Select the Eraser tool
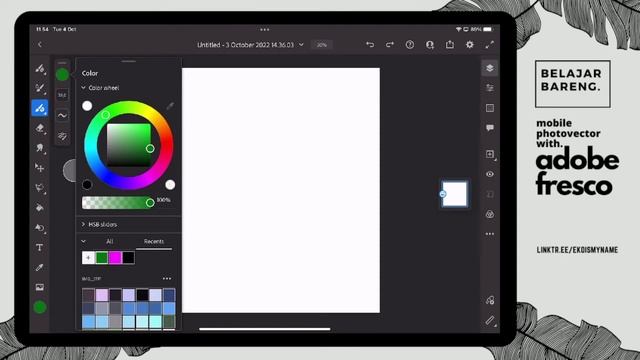Viewport: 640px width, 360px height. 40,128
